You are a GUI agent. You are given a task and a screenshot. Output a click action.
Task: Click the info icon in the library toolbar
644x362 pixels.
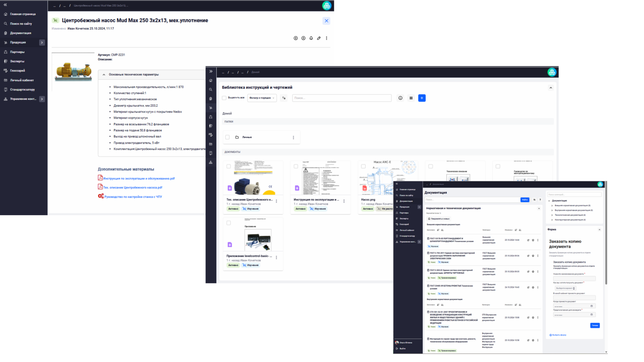tap(400, 98)
